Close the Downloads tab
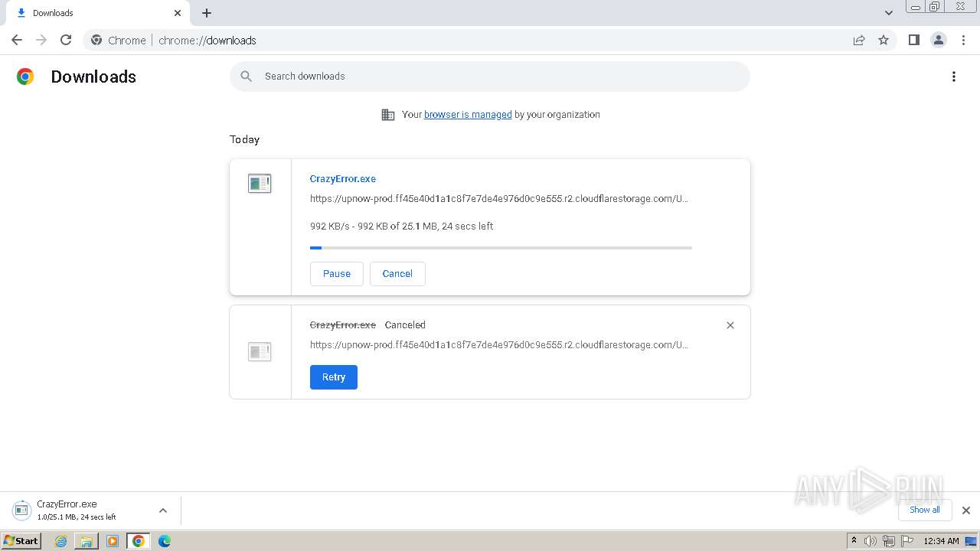This screenshot has height=551, width=980. (x=178, y=13)
